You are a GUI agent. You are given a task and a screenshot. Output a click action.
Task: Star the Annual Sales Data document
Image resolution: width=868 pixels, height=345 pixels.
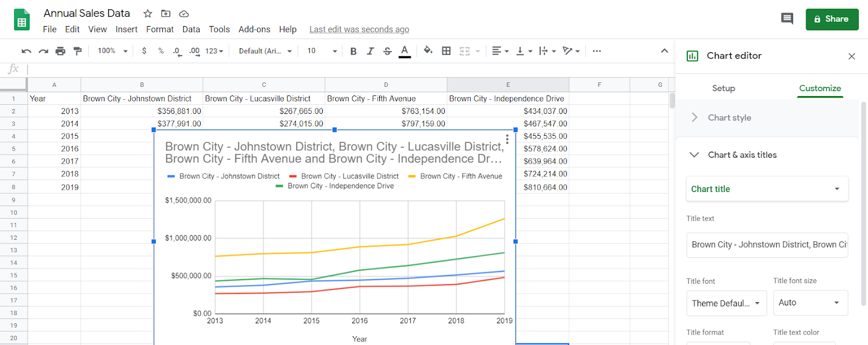[x=148, y=14]
